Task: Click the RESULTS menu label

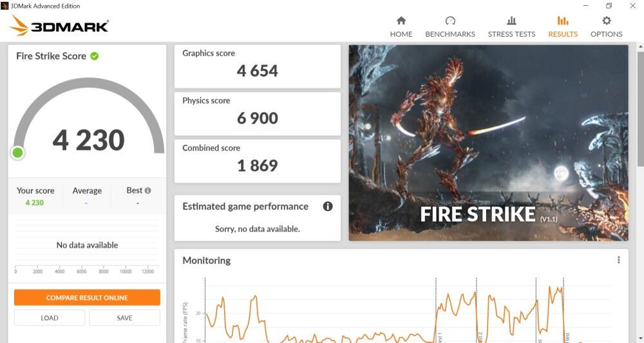Action: (x=563, y=34)
